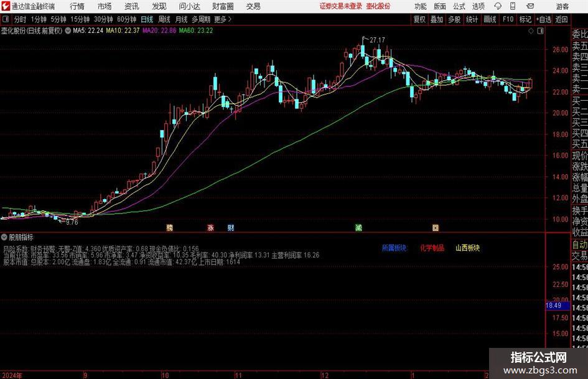Click the 壹化股份(日线 前复权) chart title

click(32, 30)
